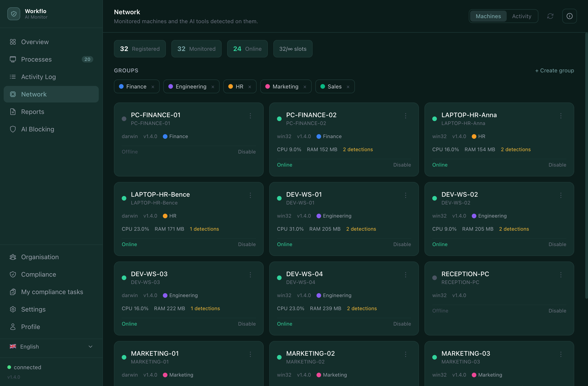Disable monitoring on LAPTOP-HR-Anna
588x386 pixels.
click(557, 165)
